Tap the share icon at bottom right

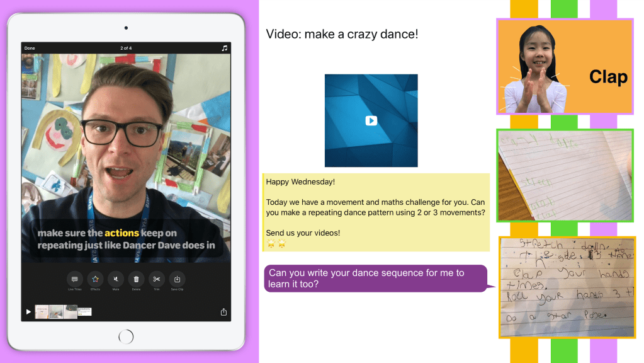click(x=223, y=312)
